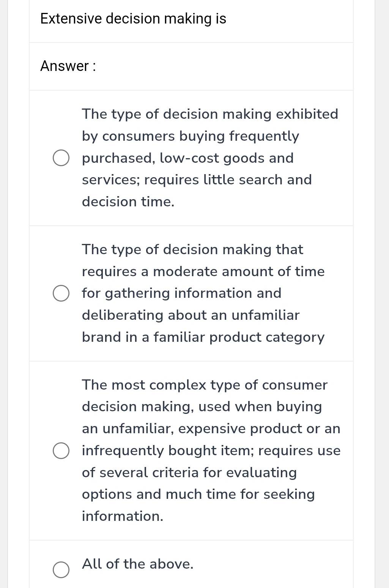Click the question text 'Extensive decision making is'
This screenshot has width=389, height=588.
(132, 18)
